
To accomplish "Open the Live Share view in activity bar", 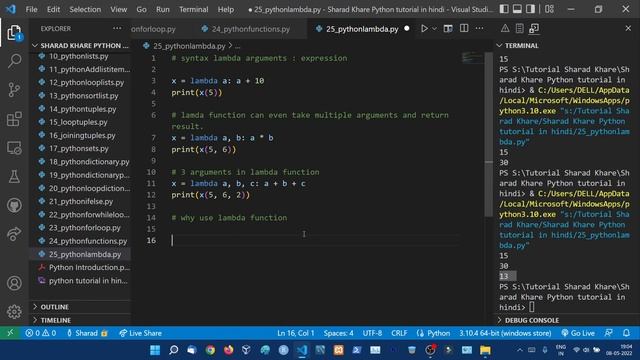I will click(14, 234).
